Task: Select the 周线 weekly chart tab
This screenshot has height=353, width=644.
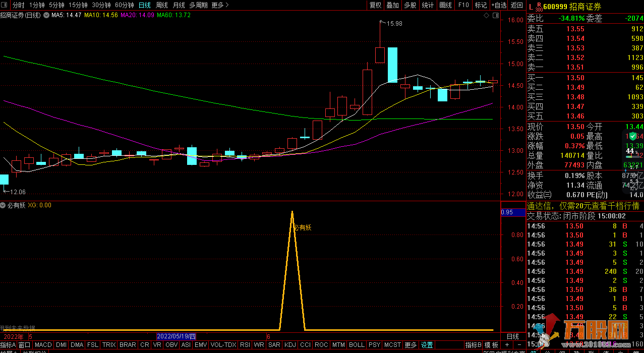Action: point(161,5)
